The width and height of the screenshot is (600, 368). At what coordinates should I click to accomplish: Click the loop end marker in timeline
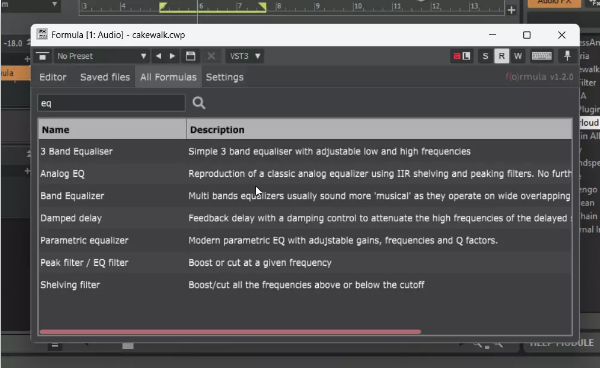[262, 7]
